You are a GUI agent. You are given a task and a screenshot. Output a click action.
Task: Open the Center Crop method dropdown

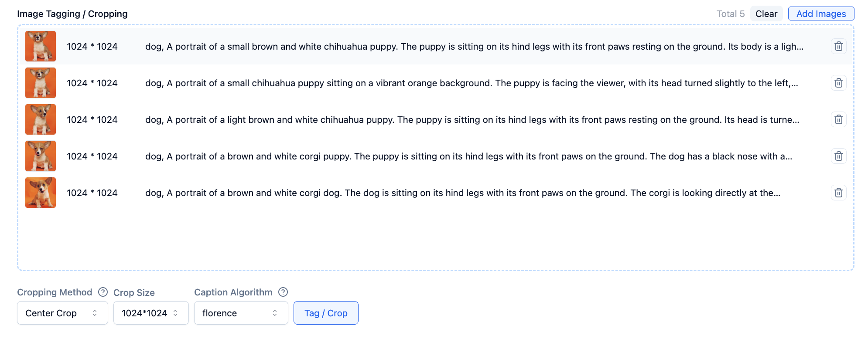62,313
